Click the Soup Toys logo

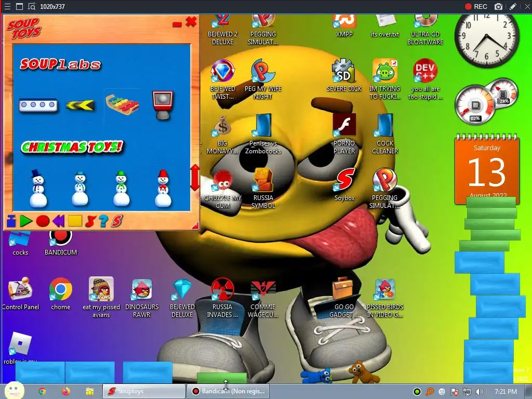point(24,29)
